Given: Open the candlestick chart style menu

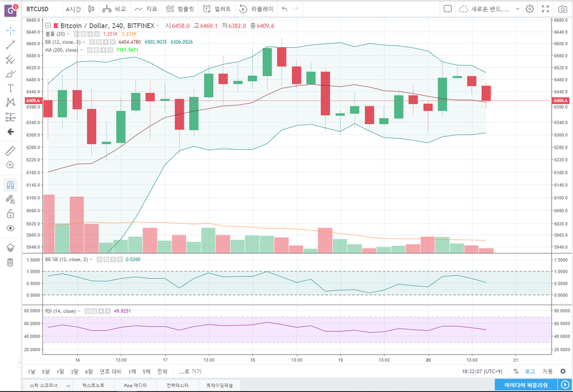Looking at the screenshot, I should coord(91,9).
